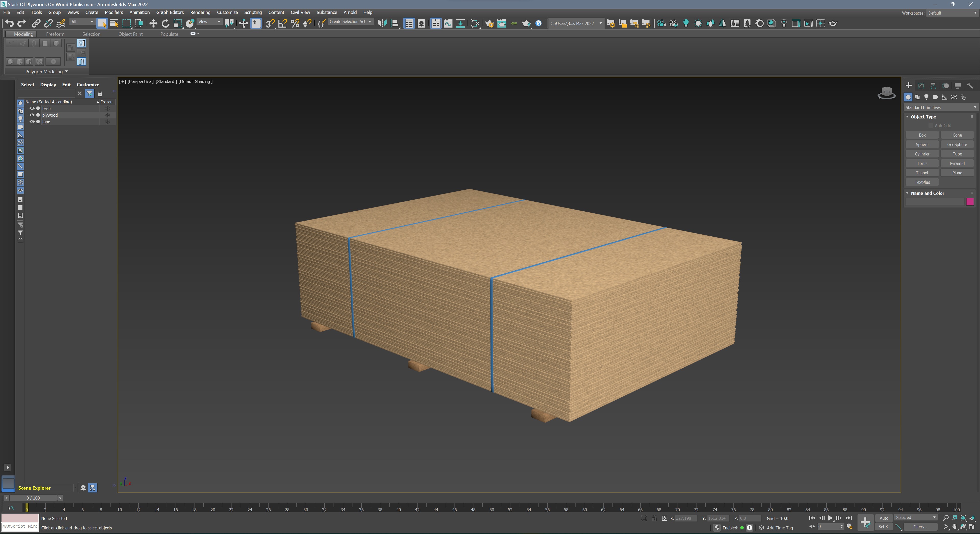Open the Graph Editors menu

pos(170,13)
